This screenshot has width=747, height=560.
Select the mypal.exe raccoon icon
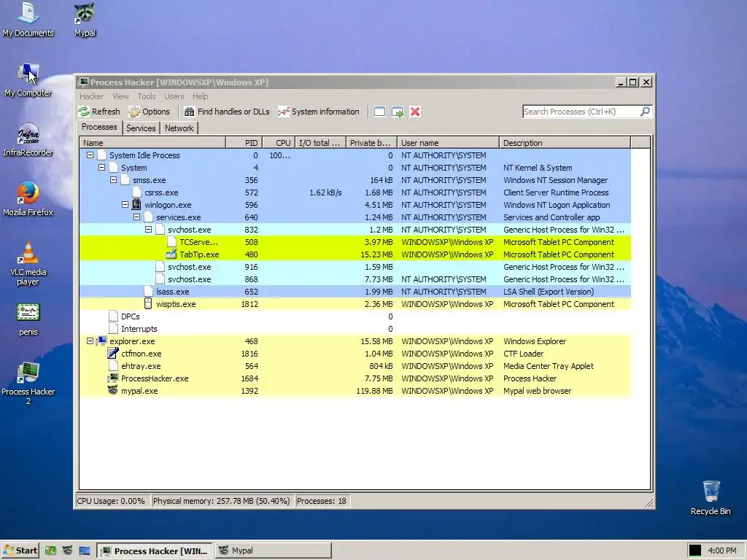113,391
